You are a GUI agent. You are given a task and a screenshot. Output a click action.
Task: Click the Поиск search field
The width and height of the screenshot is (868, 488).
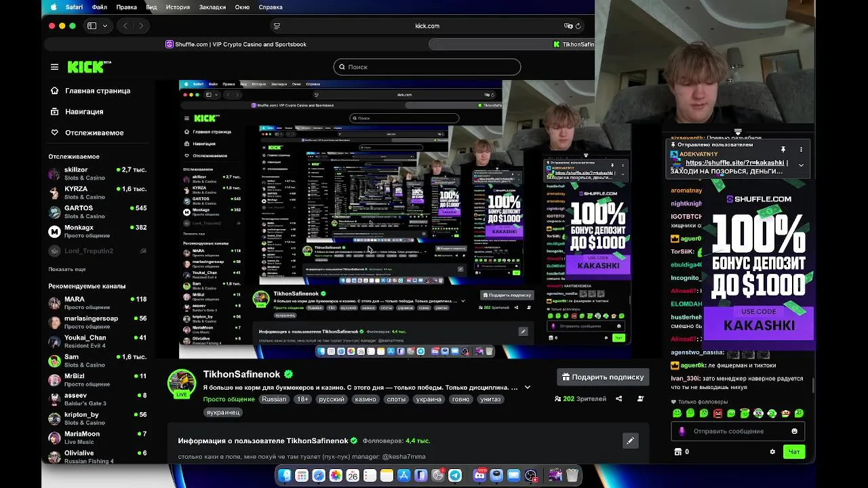(427, 66)
